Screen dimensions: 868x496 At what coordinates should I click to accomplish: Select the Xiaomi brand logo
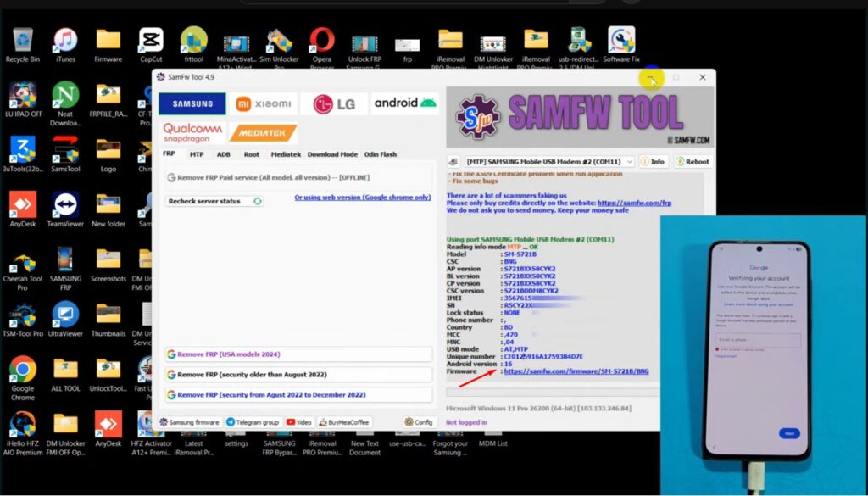pyautogui.click(x=264, y=103)
